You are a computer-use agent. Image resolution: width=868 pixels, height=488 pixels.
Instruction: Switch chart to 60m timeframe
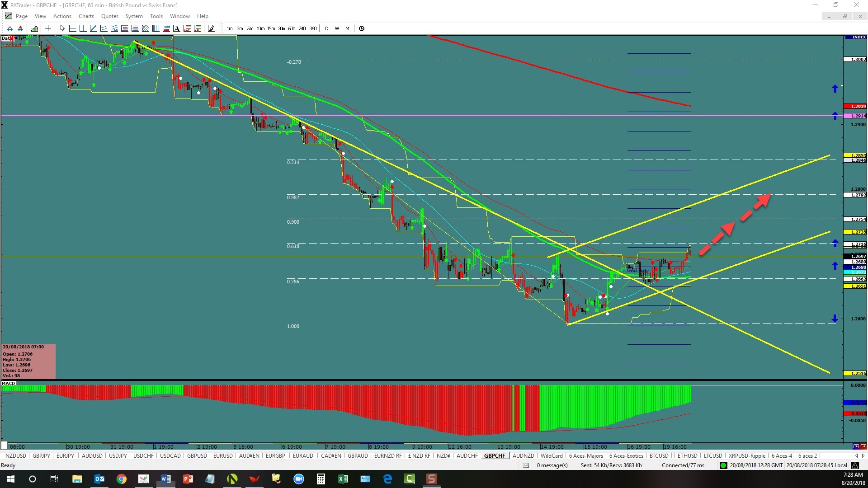[292, 28]
